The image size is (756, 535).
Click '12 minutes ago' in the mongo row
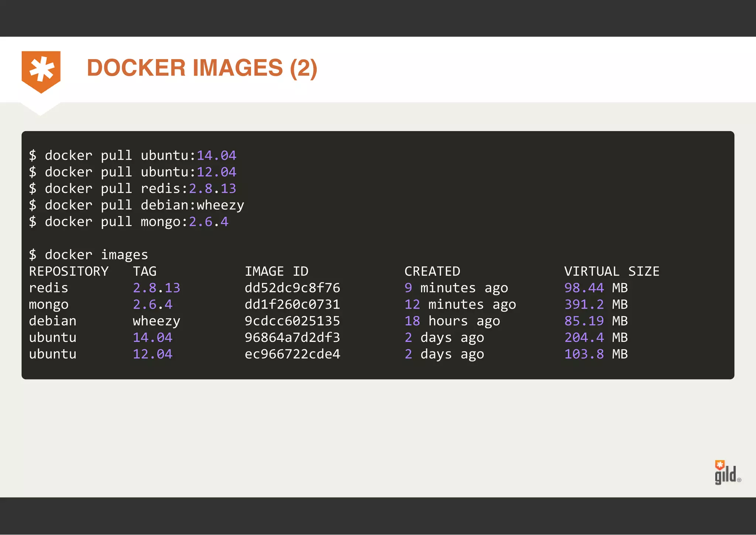(x=460, y=305)
